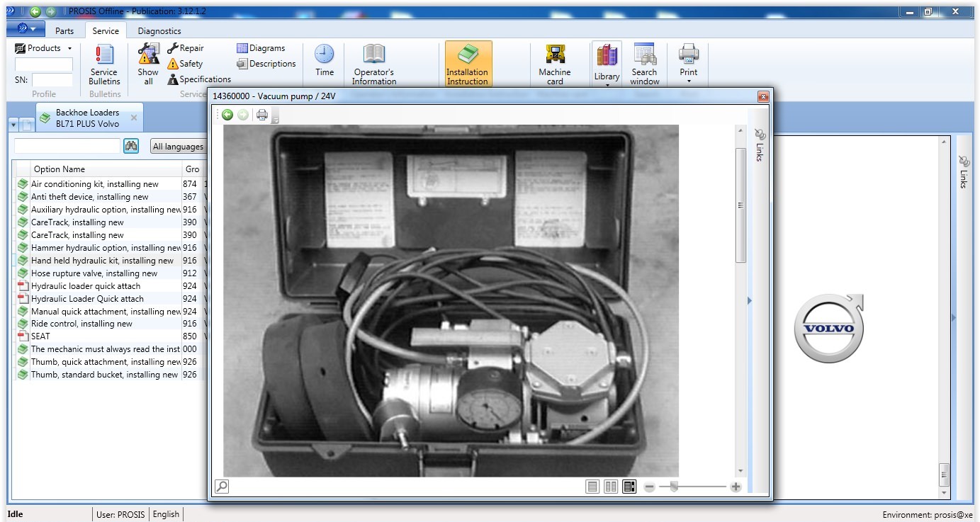
Task: Toggle the Installation Instruction ribbon button
Action: [x=468, y=63]
